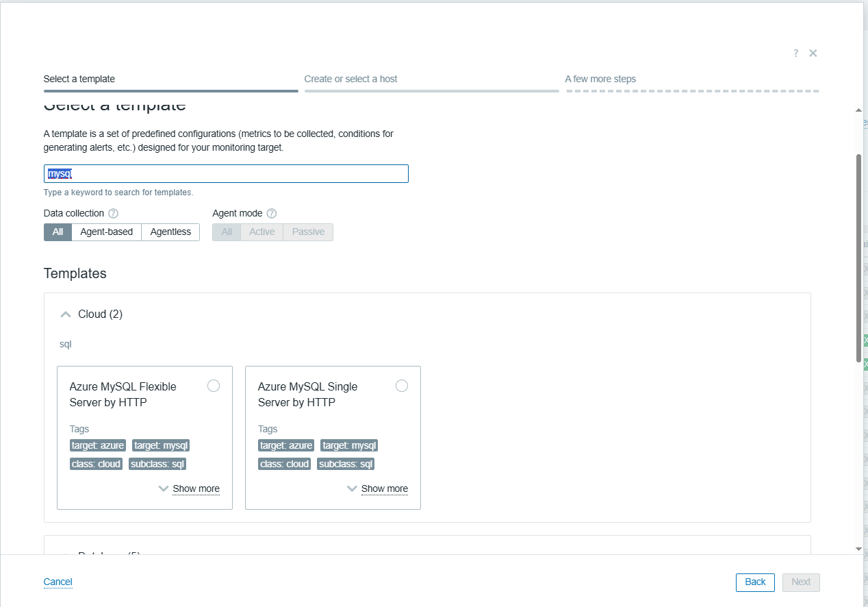The image size is (868, 607).
Task: Click the Next button
Action: pos(801,582)
